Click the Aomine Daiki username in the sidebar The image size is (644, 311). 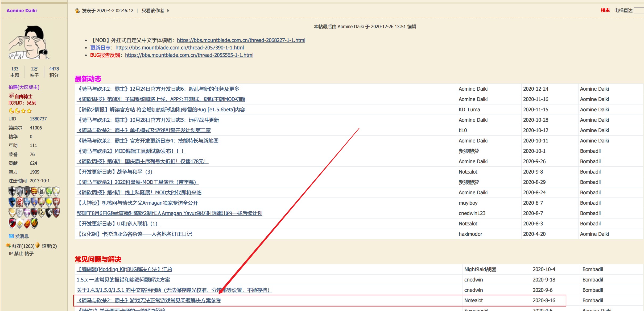point(22,11)
